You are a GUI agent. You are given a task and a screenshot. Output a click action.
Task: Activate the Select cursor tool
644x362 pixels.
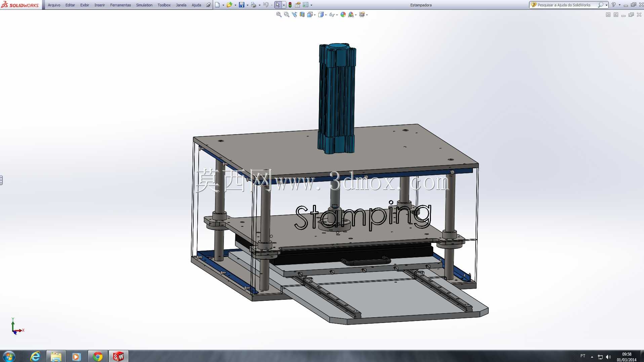click(278, 5)
